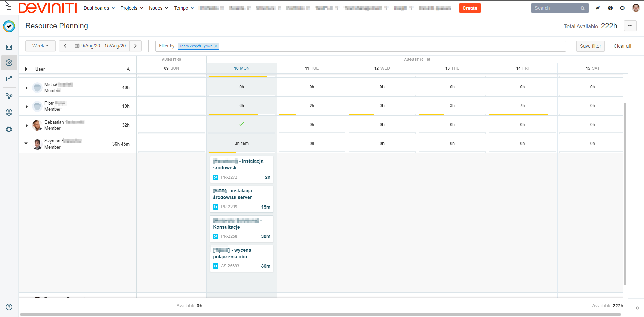
Task: Open the PR-2272 plan card
Action: point(241,169)
